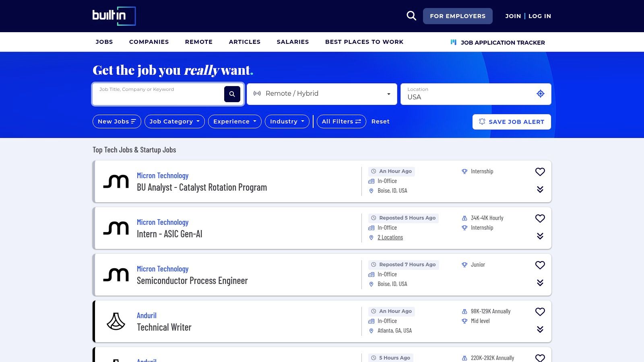Open Anduril logo on Technical Writer card
644x362 pixels.
(x=116, y=321)
